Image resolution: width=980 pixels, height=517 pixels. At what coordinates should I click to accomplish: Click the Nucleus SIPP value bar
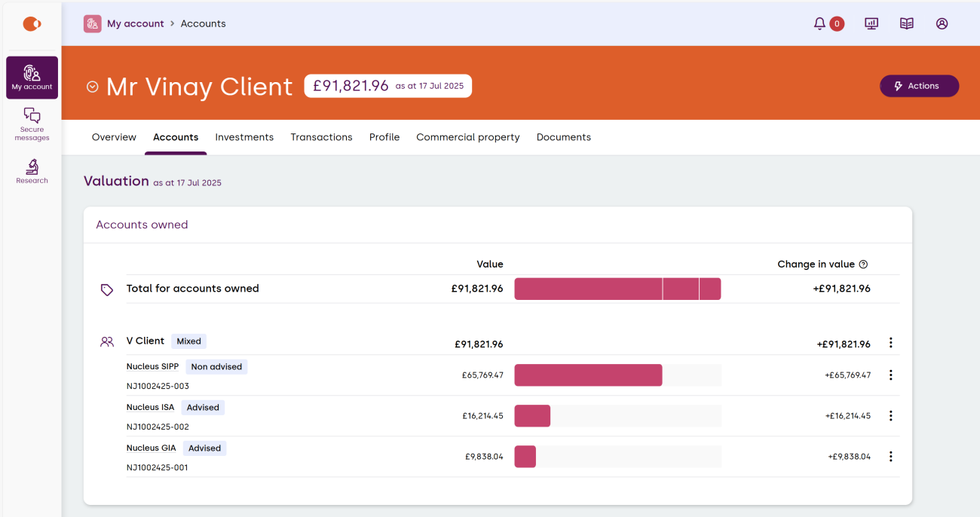click(x=588, y=375)
